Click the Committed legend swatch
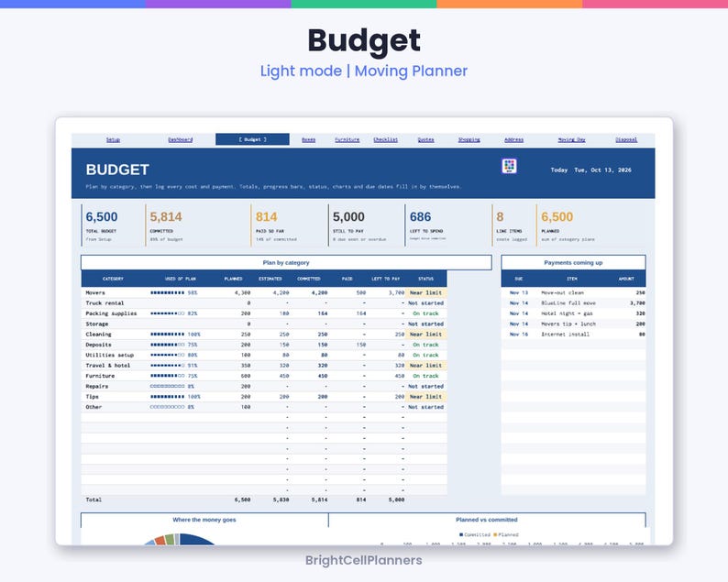Screen dimensions: 728x582 click(x=461, y=534)
